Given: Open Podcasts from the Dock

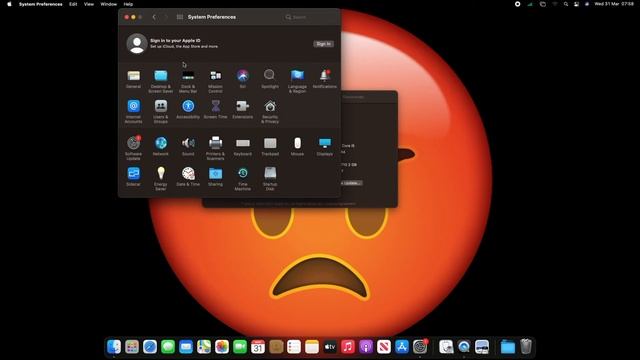Looking at the screenshot, I should [366, 347].
